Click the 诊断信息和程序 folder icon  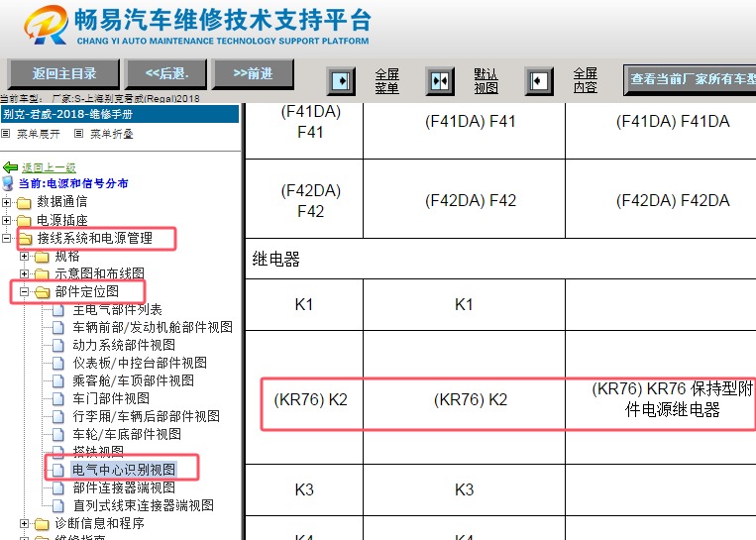42,524
